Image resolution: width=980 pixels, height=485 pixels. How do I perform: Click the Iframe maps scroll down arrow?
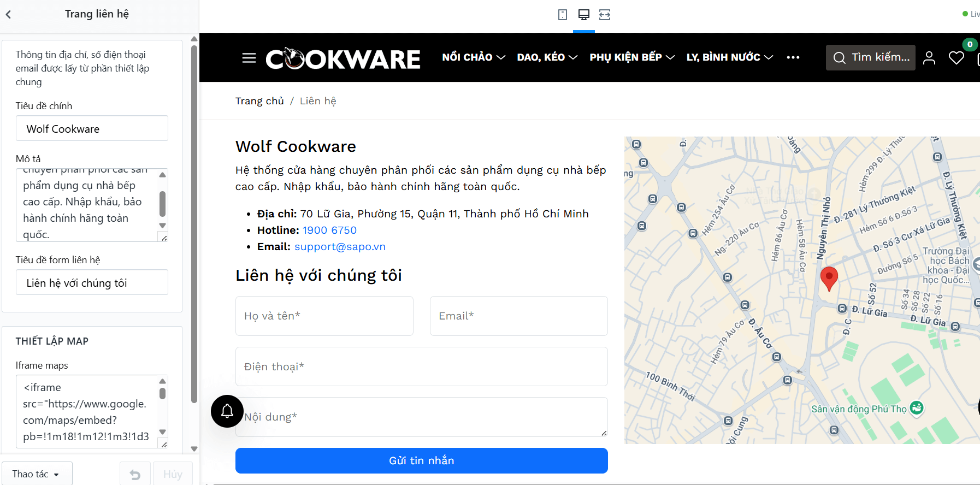pyautogui.click(x=162, y=431)
